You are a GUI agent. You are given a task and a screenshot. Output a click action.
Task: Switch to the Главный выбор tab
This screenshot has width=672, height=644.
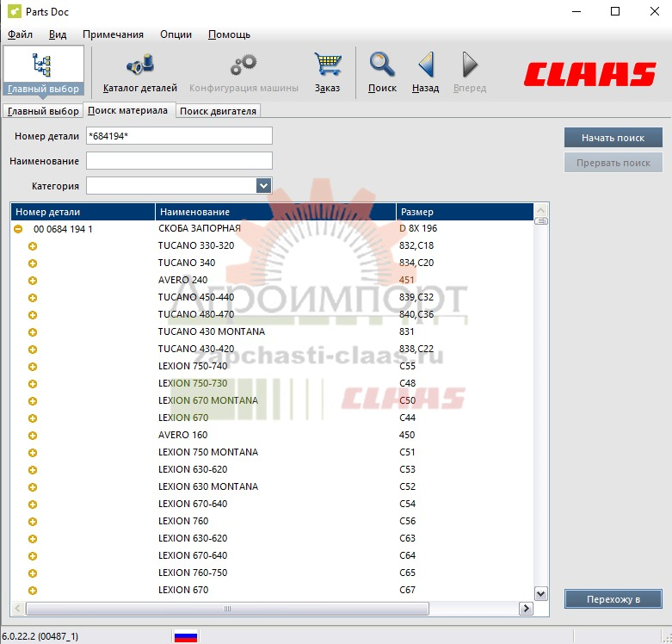[x=43, y=111]
